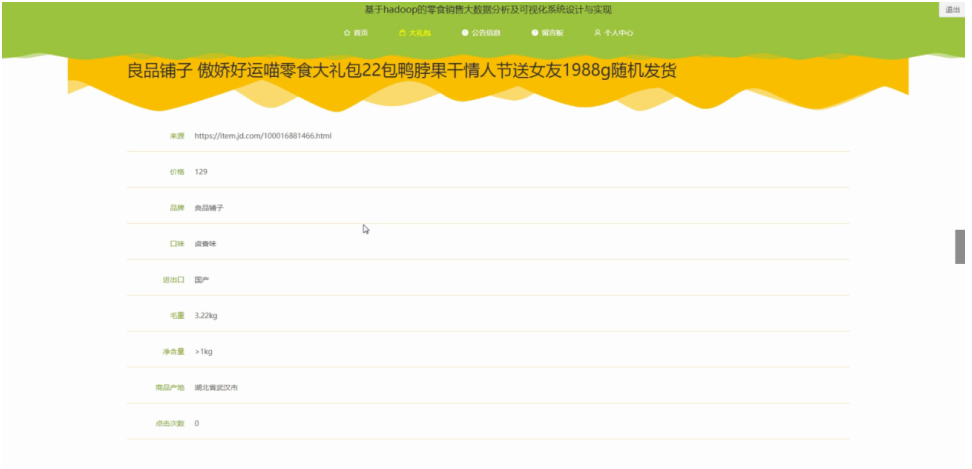Open the 公告信息 navigation item

(481, 33)
